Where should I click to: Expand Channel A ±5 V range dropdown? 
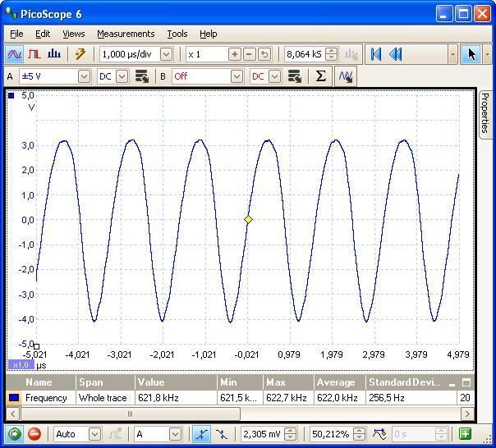pos(83,76)
